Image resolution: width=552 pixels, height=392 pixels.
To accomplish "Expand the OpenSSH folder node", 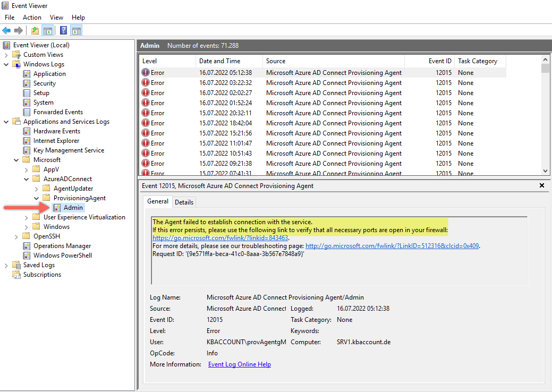I will click(x=16, y=236).
